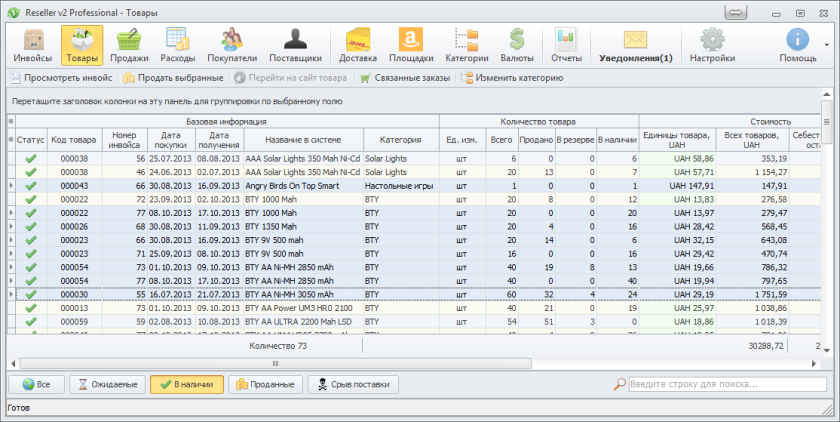Image resolution: width=840 pixels, height=422 pixels.
Task: Open the Invoices section icon
Action: [x=34, y=44]
